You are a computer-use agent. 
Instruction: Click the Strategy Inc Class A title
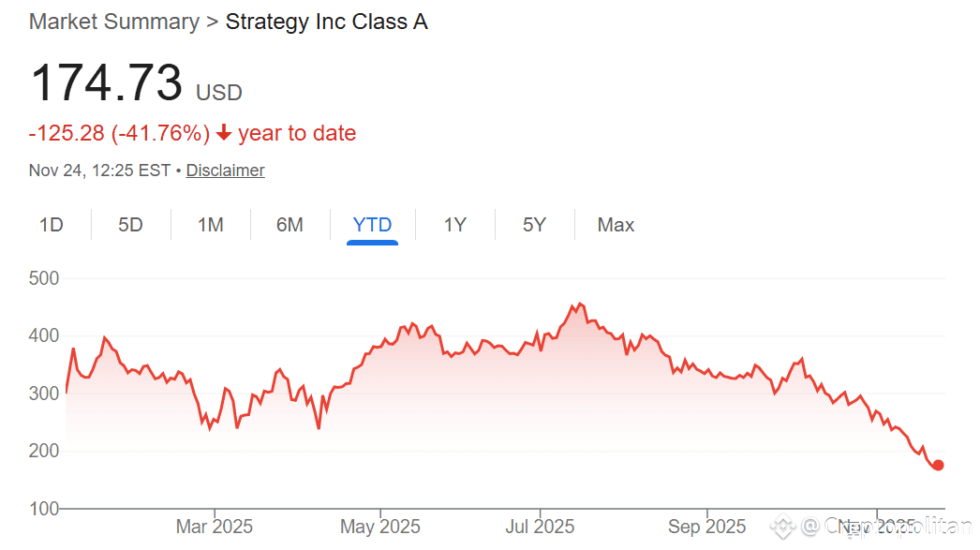326,21
